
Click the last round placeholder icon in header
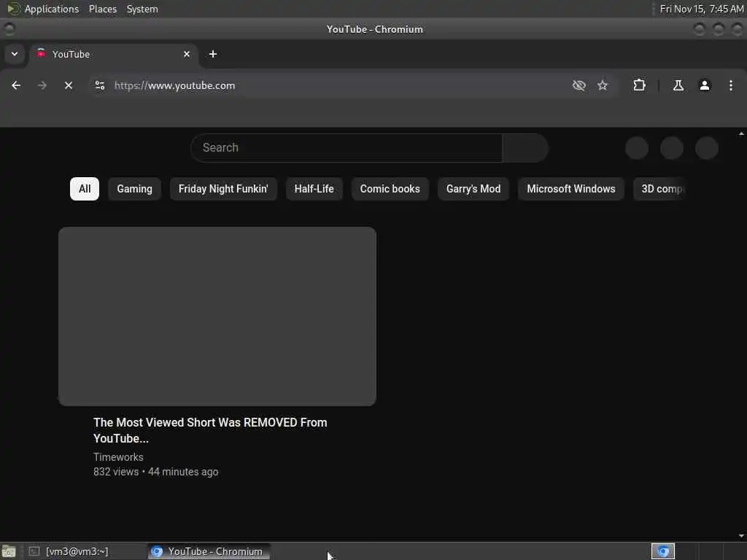coord(707,147)
